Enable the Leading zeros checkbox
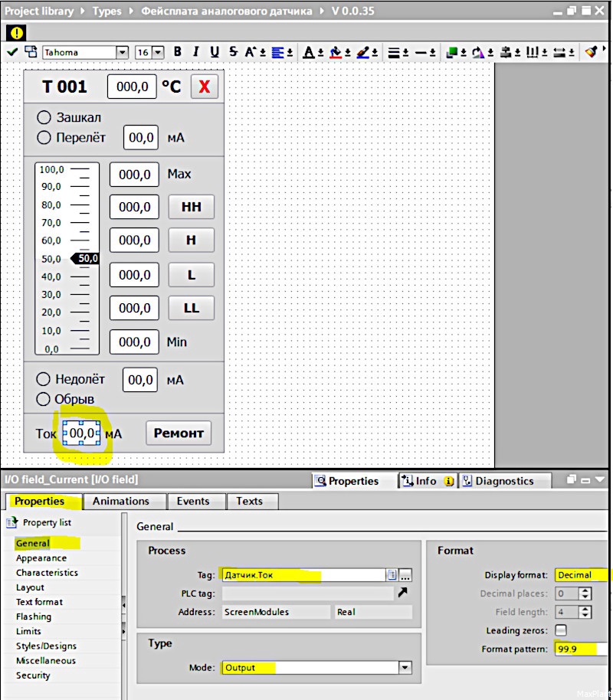 (560, 630)
